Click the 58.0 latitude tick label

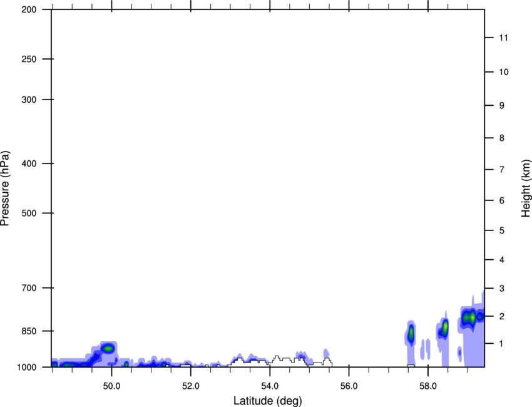pyautogui.click(x=428, y=386)
